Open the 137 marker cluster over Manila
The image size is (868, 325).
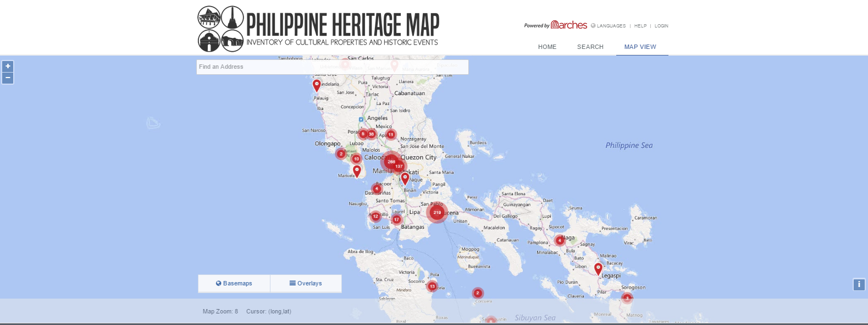pos(399,166)
